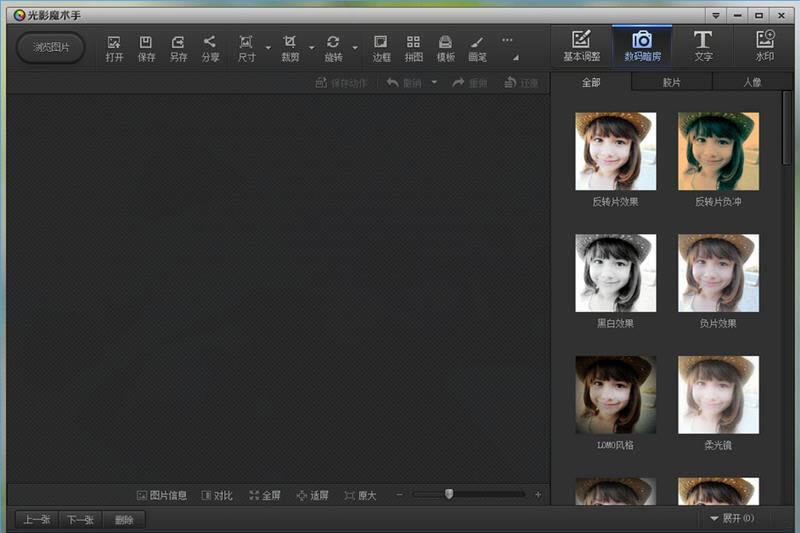
Task: Expand the 尺寸 (Size) dropdown arrow
Action: tap(268, 48)
